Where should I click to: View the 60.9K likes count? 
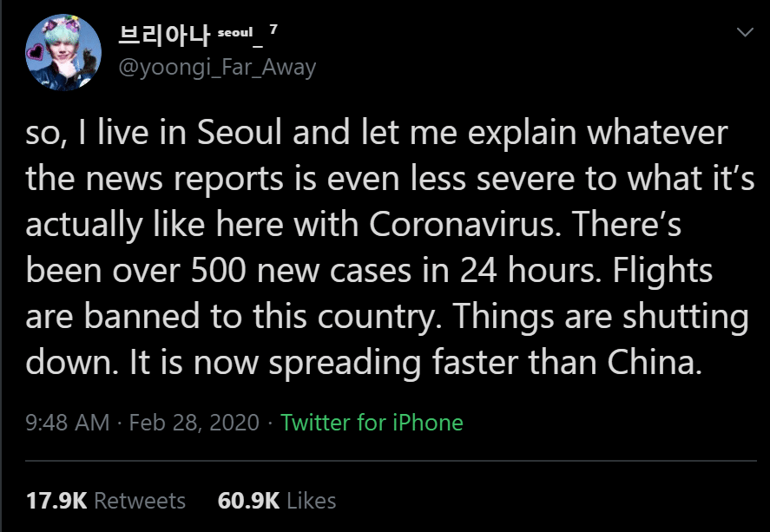tap(248, 501)
